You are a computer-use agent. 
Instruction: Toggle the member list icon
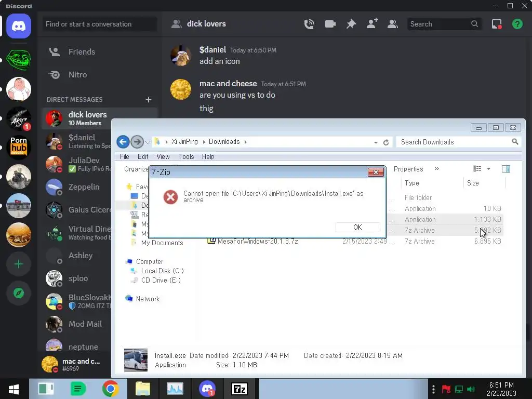(393, 24)
